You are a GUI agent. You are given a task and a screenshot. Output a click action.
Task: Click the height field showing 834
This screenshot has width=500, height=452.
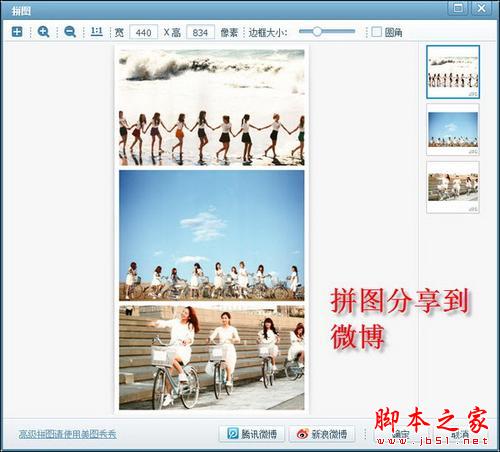(x=200, y=33)
